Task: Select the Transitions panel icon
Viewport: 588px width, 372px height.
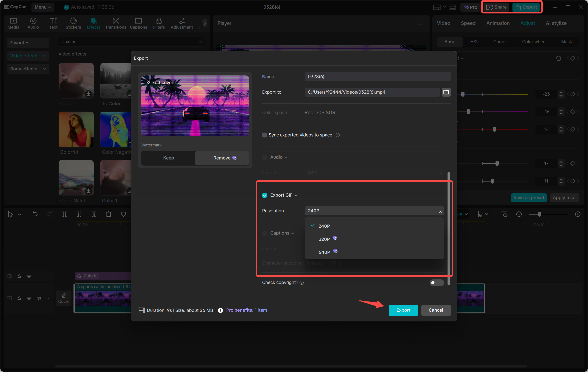Action: (x=116, y=23)
